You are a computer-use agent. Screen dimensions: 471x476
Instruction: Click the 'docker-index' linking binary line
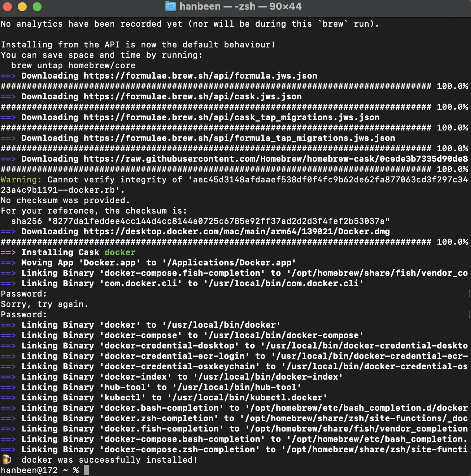tap(172, 377)
